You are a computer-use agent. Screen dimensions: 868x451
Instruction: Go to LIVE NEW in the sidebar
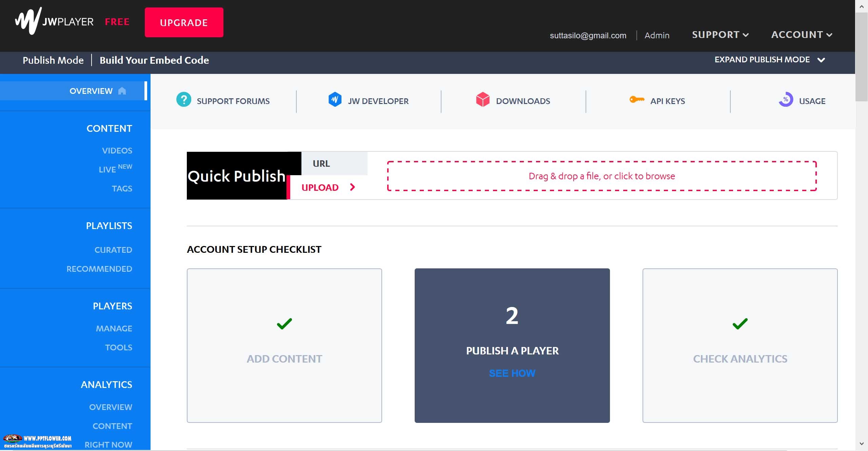click(115, 168)
